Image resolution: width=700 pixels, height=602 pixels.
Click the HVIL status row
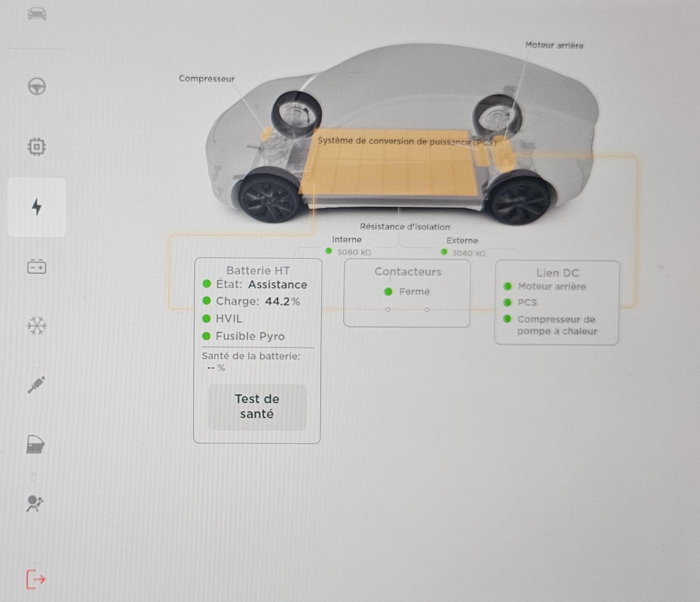[223, 319]
